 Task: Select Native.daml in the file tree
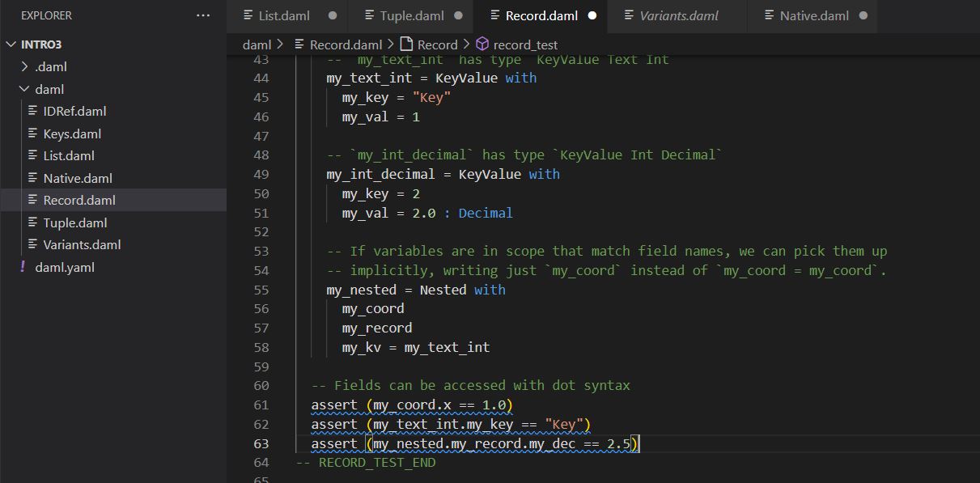[x=78, y=179]
